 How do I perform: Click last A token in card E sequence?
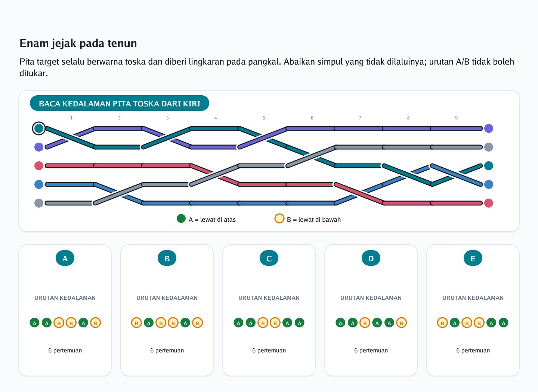click(504, 323)
